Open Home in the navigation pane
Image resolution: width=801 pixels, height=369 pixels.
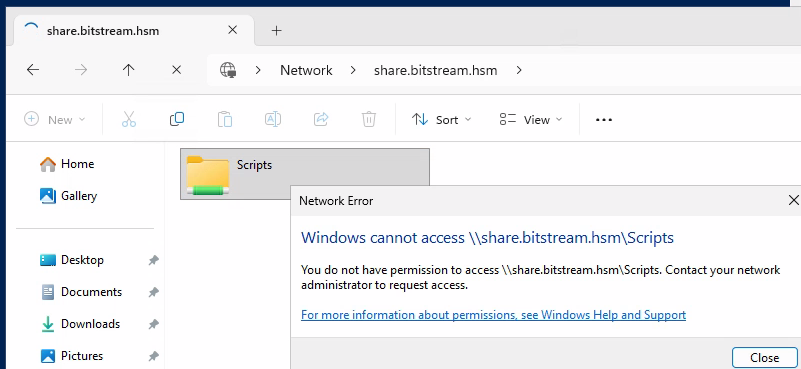(x=77, y=164)
